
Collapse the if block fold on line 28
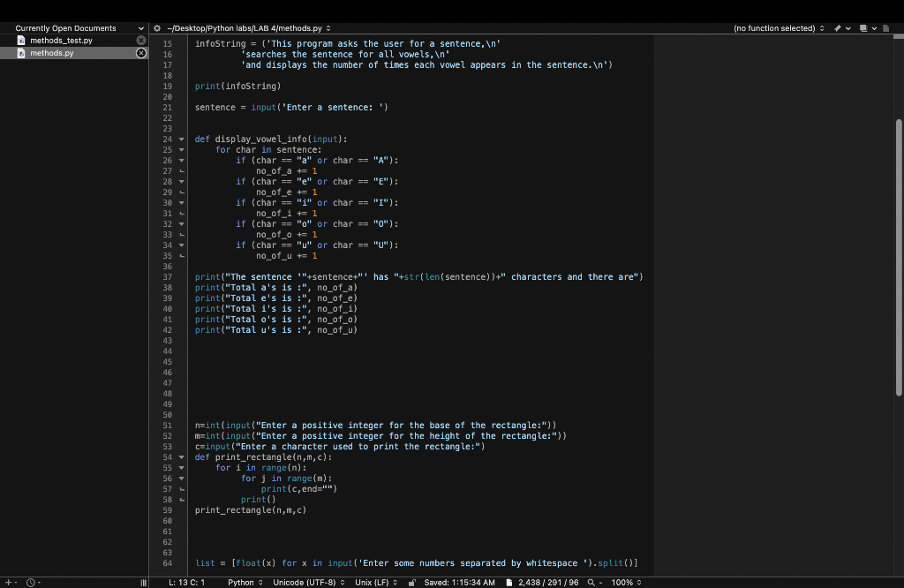[182, 182]
